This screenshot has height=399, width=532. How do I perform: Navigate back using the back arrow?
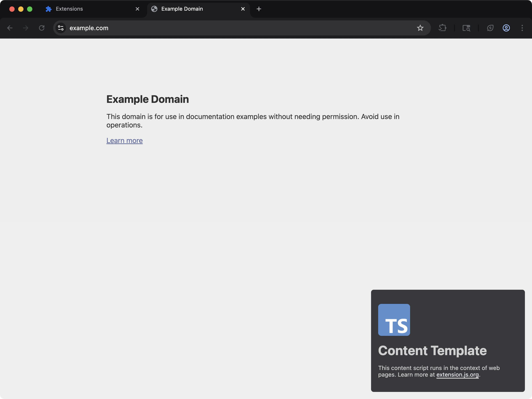10,28
